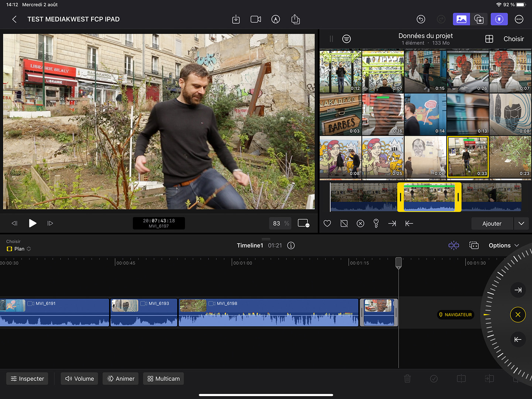The width and height of the screenshot is (532, 399).
Task: Click the undo arrow icon
Action: pos(421,19)
